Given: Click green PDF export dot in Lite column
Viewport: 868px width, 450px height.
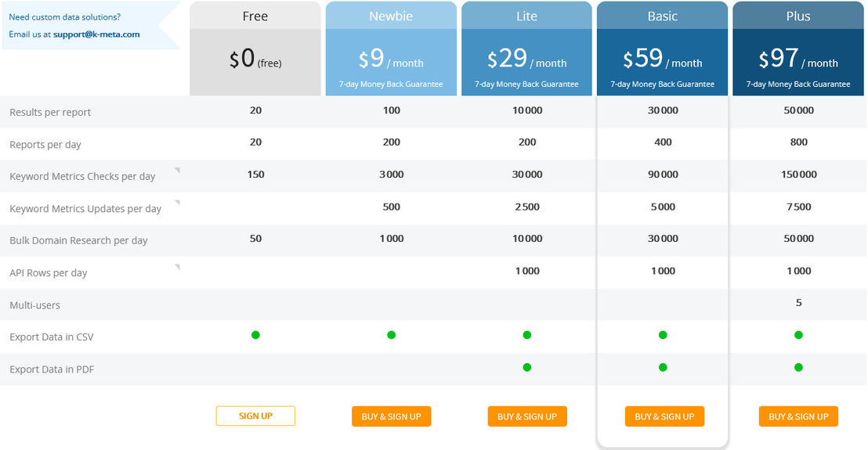Looking at the screenshot, I should [527, 367].
